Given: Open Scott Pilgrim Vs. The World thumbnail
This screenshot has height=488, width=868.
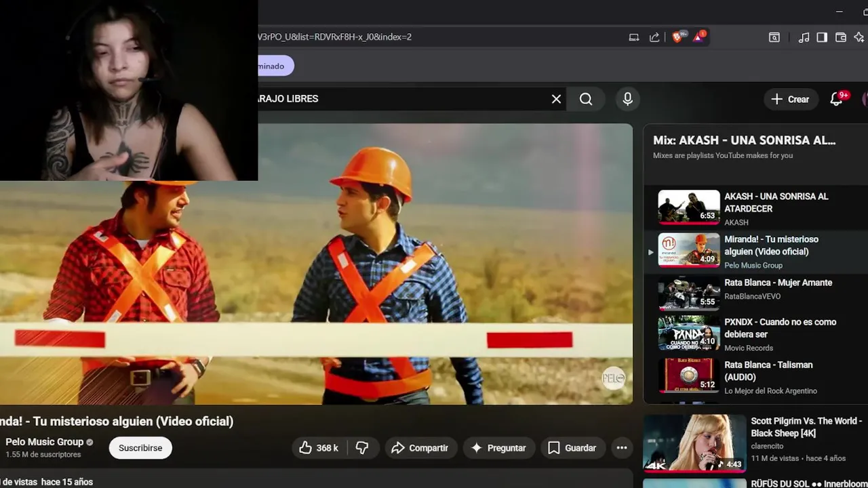Looking at the screenshot, I should [x=694, y=443].
